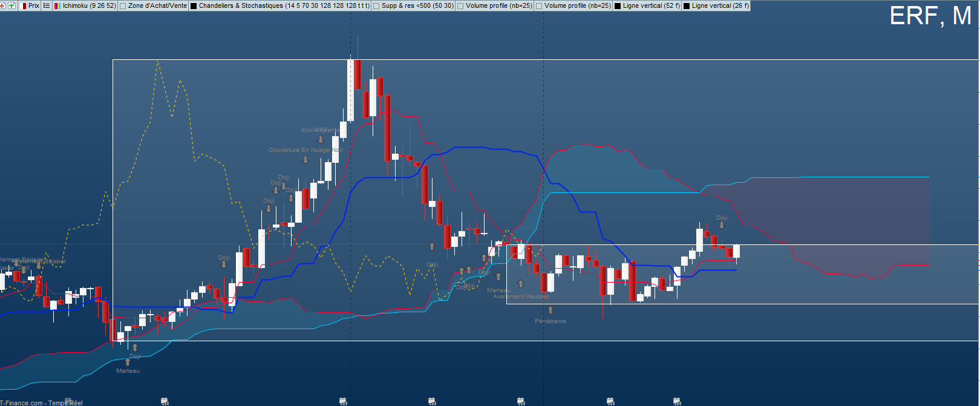Click the last calendar icon on timeline
The height and width of the screenshot is (406, 980).
click(x=677, y=401)
